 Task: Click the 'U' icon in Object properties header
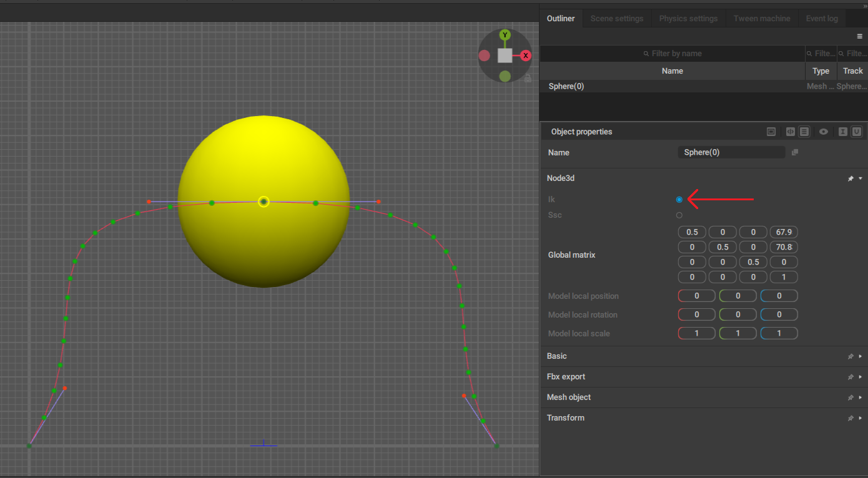[857, 132]
